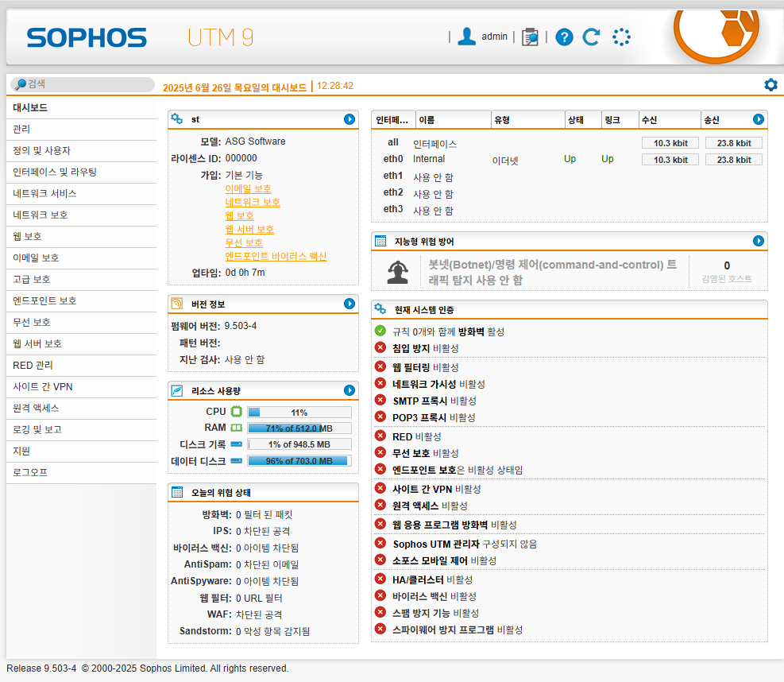This screenshot has height=682, width=784.
Task: Open the live log clipboard icon
Action: [530, 37]
